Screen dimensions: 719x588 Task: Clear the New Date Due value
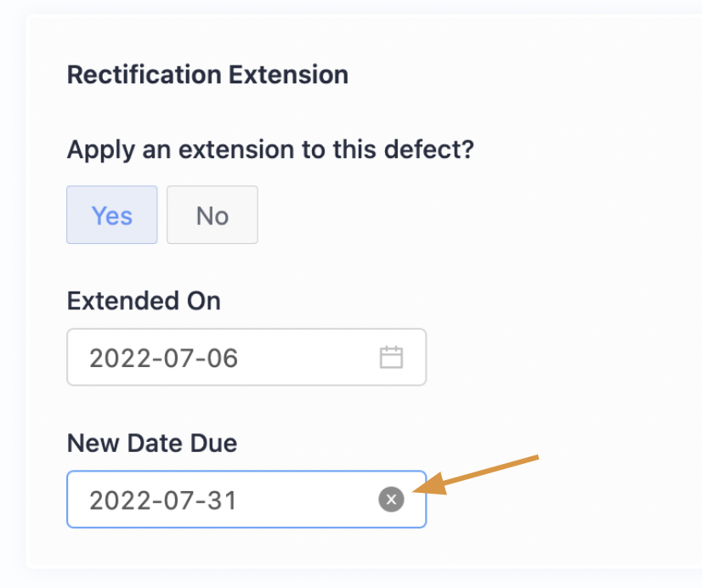pos(391,500)
